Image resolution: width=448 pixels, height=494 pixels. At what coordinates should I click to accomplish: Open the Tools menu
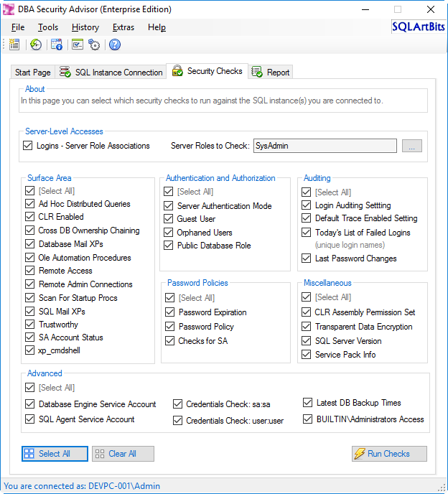(x=48, y=27)
